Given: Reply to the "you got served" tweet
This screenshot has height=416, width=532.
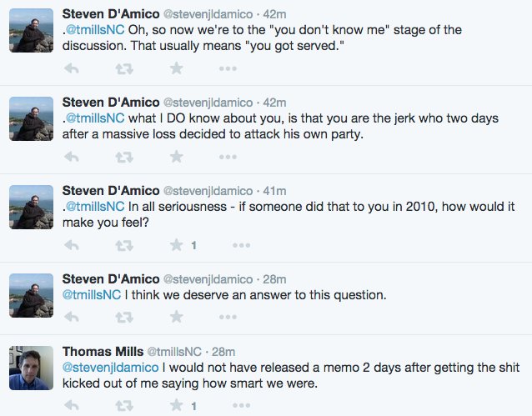Looking at the screenshot, I should (72, 69).
